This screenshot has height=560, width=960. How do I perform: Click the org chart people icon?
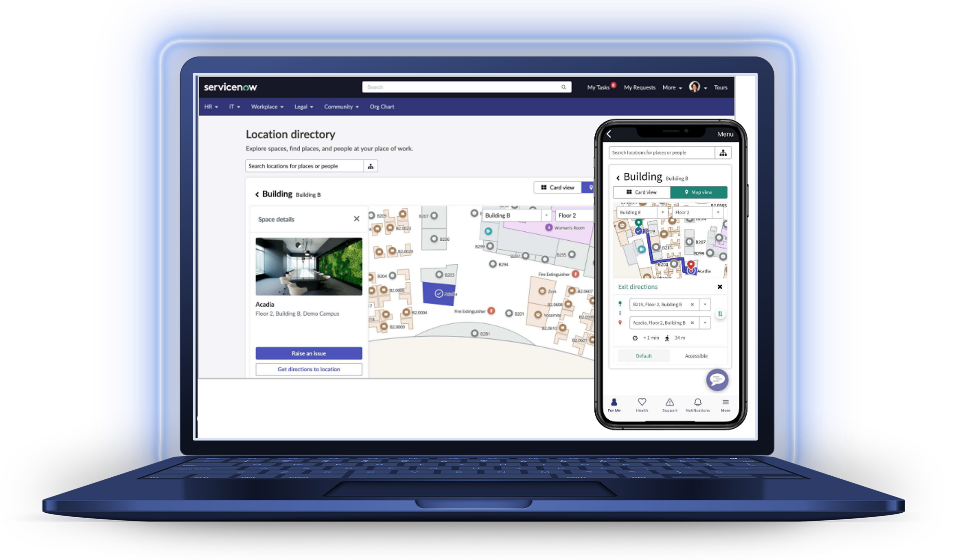(x=371, y=166)
